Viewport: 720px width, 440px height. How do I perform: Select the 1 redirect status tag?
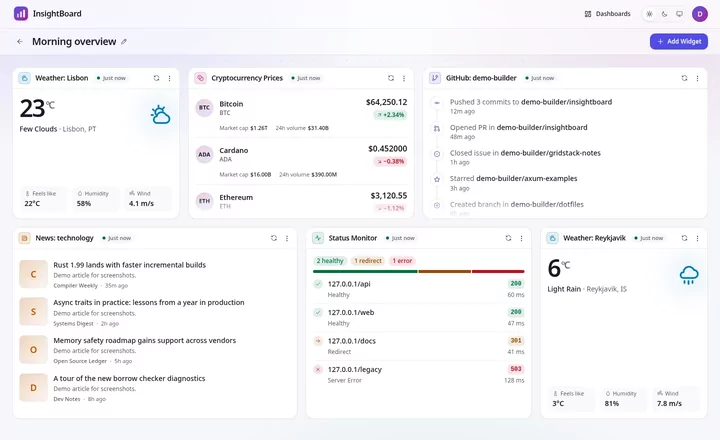(x=368, y=261)
